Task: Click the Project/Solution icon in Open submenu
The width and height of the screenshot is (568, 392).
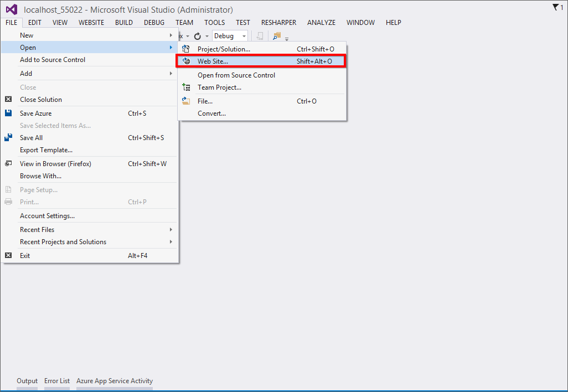Action: coord(185,49)
